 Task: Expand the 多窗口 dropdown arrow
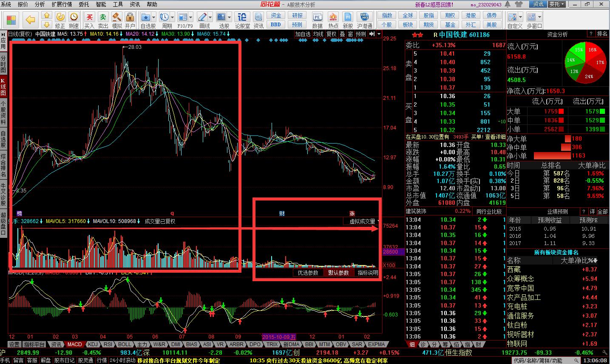click(x=540, y=17)
